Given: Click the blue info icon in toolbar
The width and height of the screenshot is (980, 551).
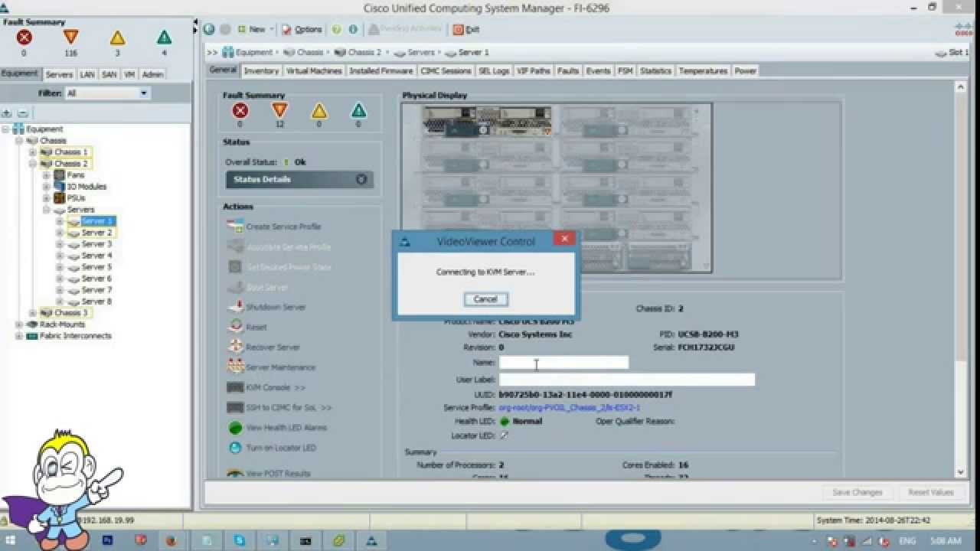Looking at the screenshot, I should (x=353, y=29).
